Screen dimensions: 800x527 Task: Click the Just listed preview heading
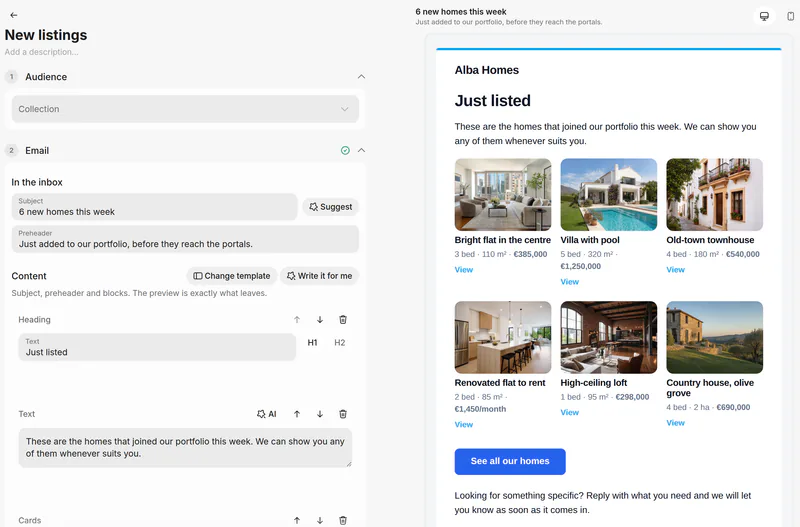[493, 101]
